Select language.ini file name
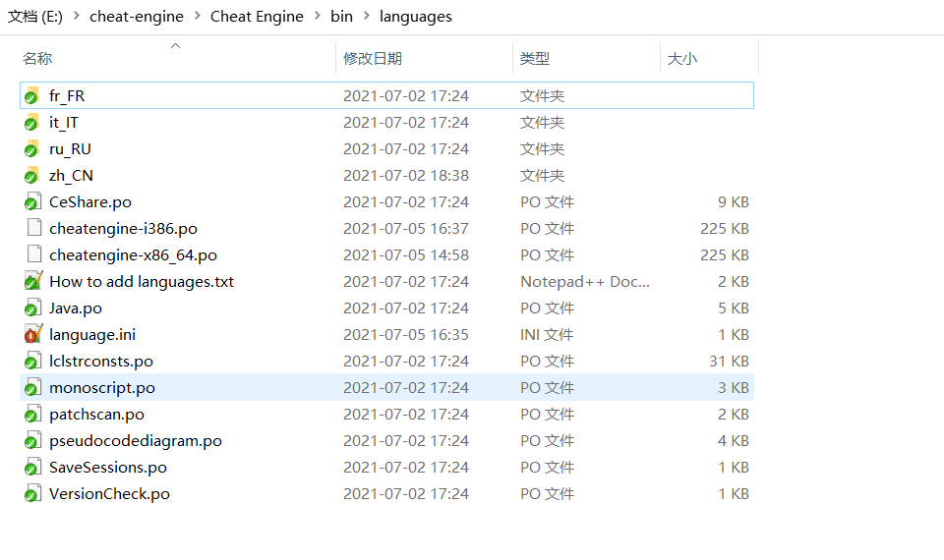 [92, 334]
